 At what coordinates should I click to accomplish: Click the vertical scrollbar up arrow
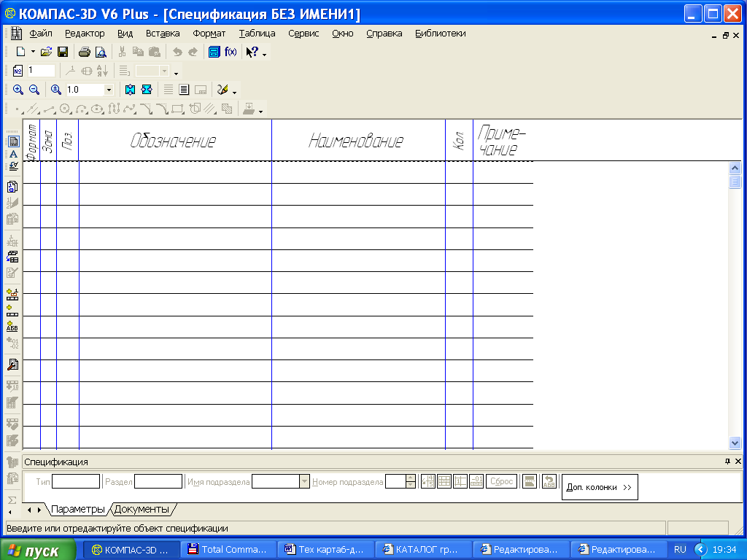tap(735, 168)
